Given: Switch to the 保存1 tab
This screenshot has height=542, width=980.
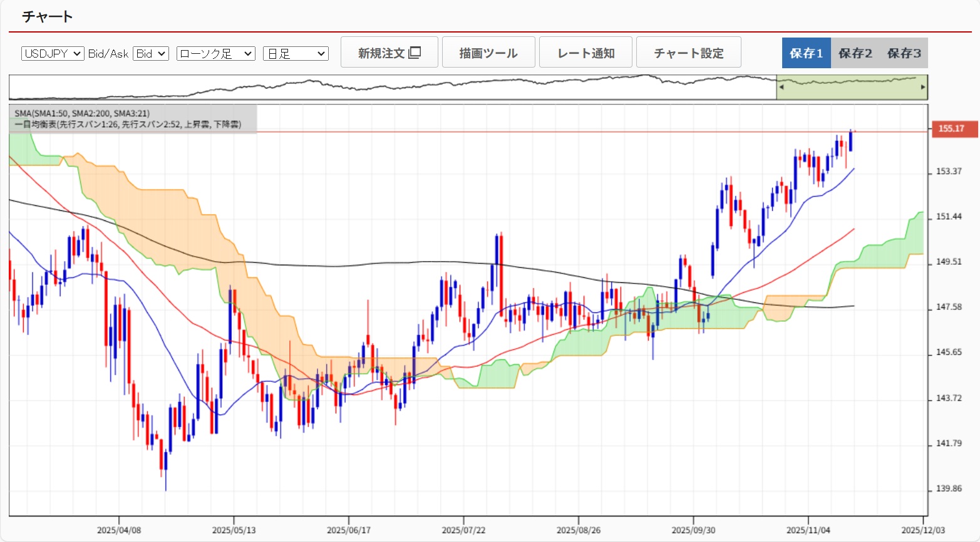Looking at the screenshot, I should 806,53.
